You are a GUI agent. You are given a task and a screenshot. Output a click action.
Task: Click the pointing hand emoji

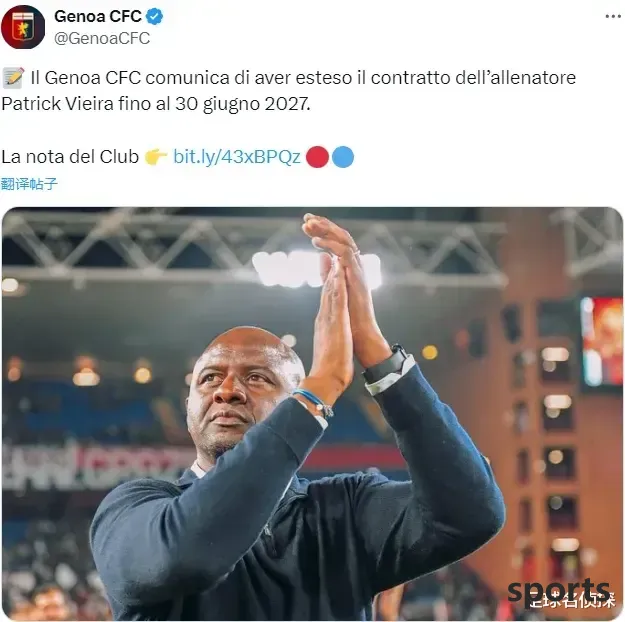pyautogui.click(x=156, y=157)
